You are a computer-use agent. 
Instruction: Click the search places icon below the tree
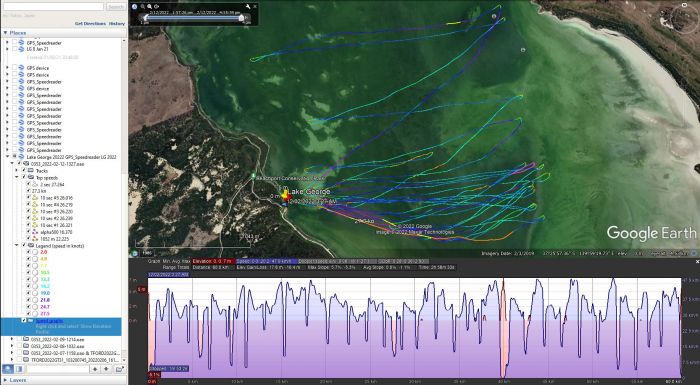(x=8, y=369)
